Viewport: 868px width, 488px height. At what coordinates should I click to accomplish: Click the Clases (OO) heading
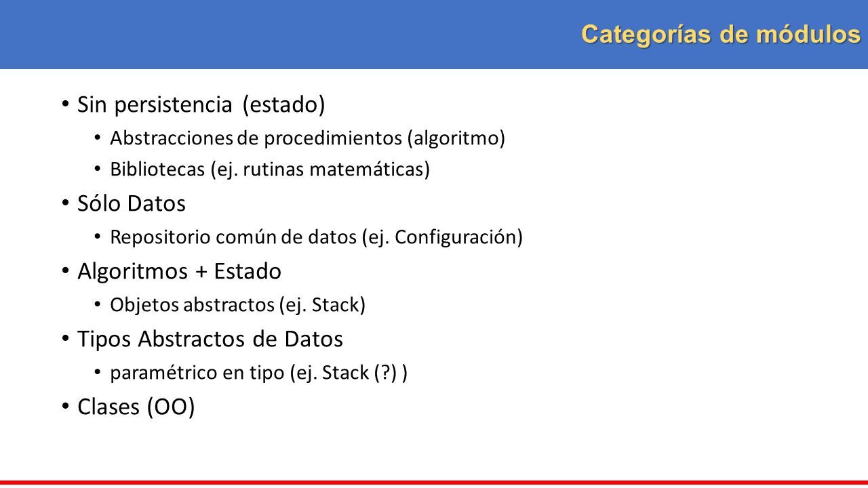(x=136, y=407)
